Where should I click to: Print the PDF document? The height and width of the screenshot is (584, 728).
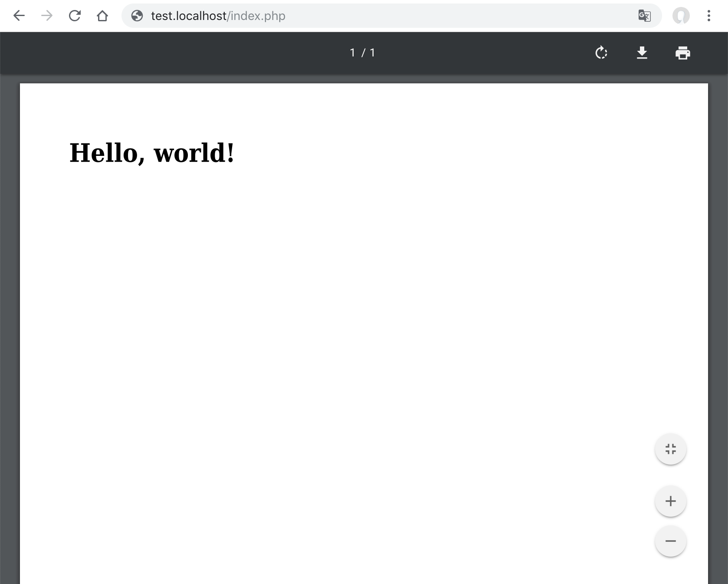(683, 53)
